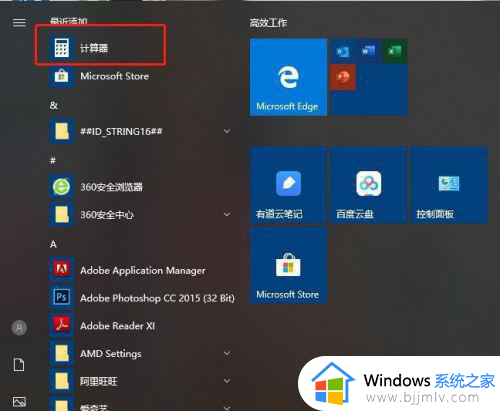Click the ##ID_STRING16## folder icon
Screen dimensions: 500x411
coord(62,131)
